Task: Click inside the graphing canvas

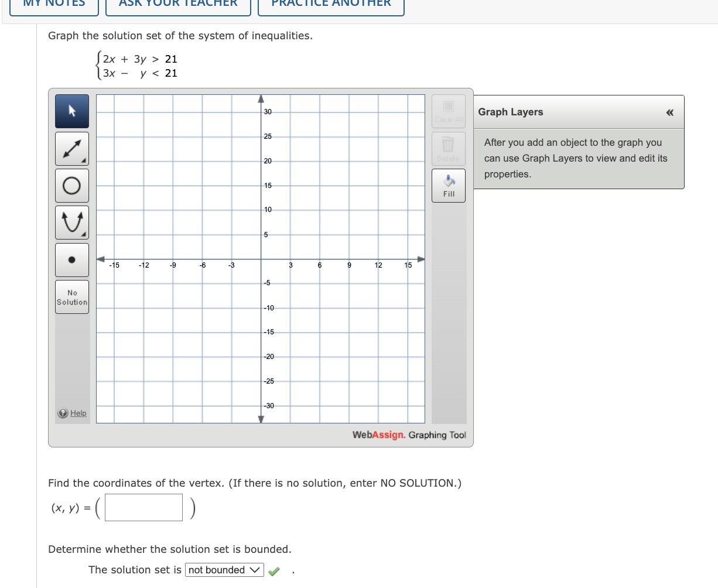Action: click(x=261, y=258)
